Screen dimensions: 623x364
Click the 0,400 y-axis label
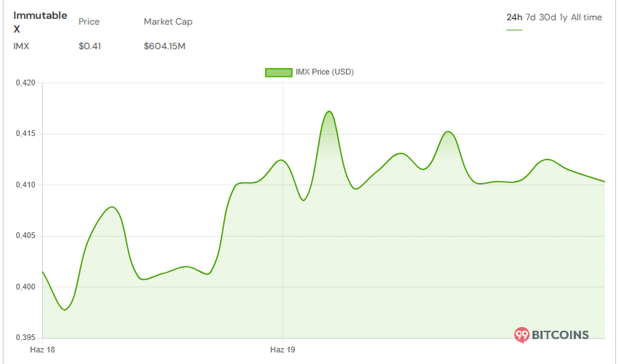25,287
